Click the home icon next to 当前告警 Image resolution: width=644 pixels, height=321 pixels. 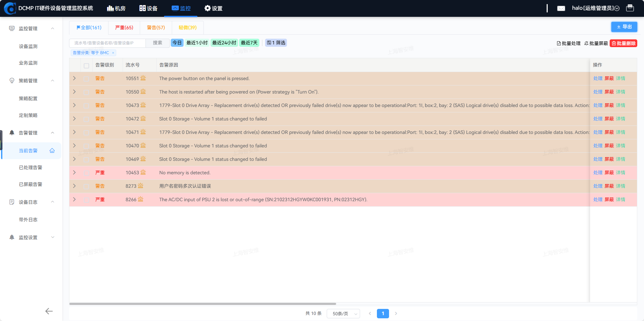(x=52, y=151)
